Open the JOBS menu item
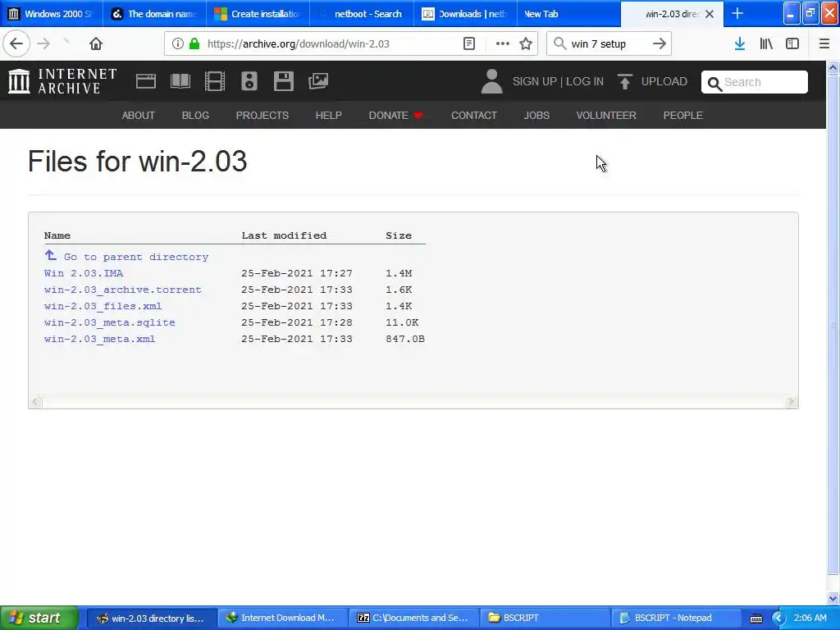Viewport: 840px width, 630px height. click(x=536, y=115)
